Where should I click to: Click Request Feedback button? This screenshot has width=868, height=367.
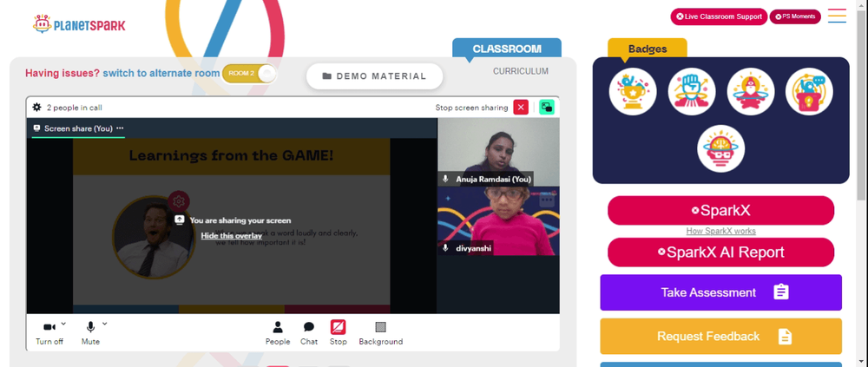tap(720, 336)
